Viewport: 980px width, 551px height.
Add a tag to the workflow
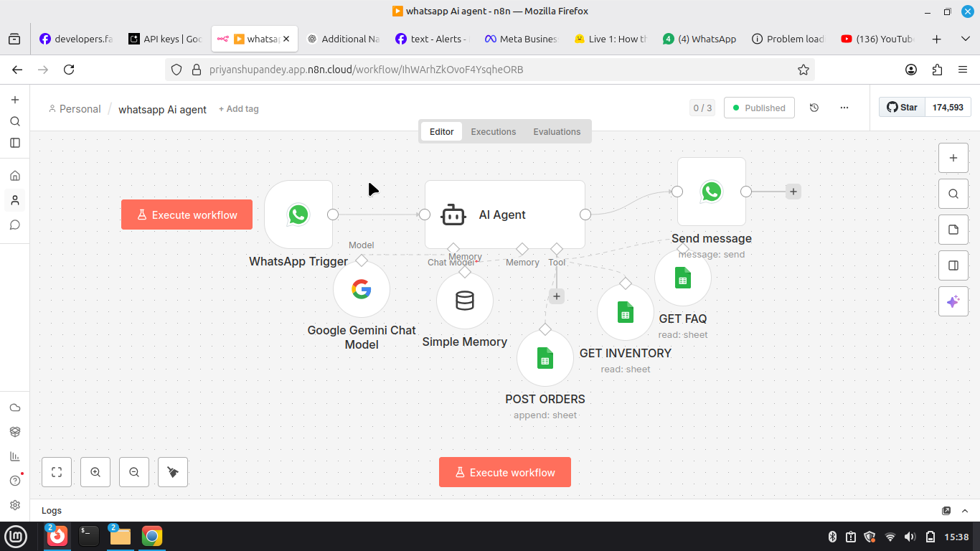click(239, 109)
